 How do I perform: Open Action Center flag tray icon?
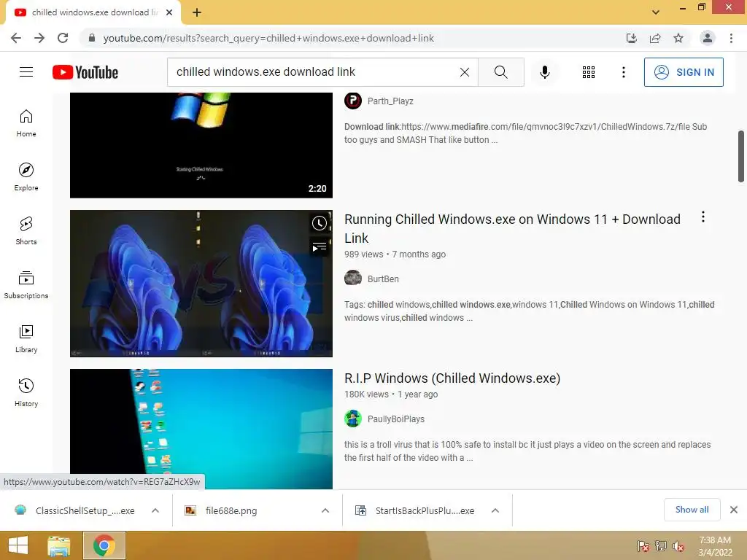[x=643, y=546]
